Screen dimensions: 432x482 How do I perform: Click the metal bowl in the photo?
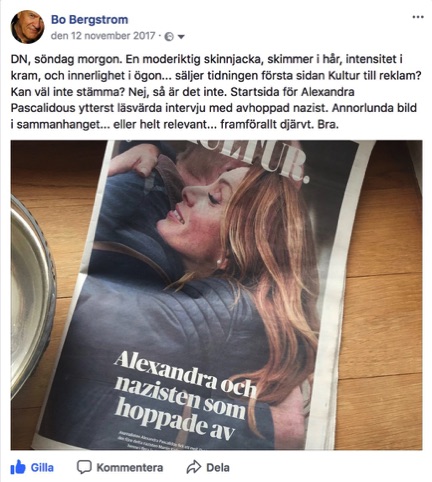click(x=32, y=297)
